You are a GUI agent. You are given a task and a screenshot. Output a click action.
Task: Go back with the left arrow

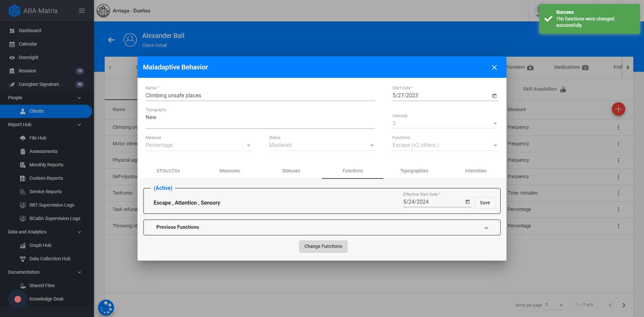tap(111, 40)
